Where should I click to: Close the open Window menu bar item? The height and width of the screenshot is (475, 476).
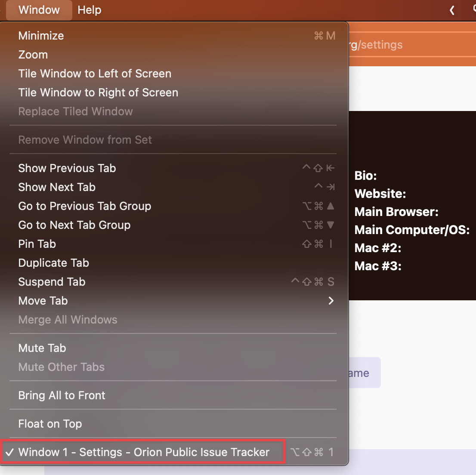pyautogui.click(x=39, y=10)
